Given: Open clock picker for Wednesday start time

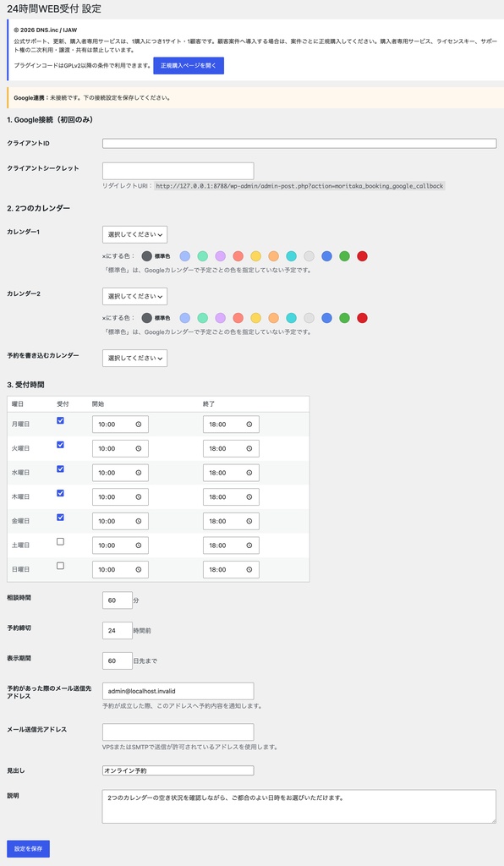Looking at the screenshot, I should click(139, 473).
